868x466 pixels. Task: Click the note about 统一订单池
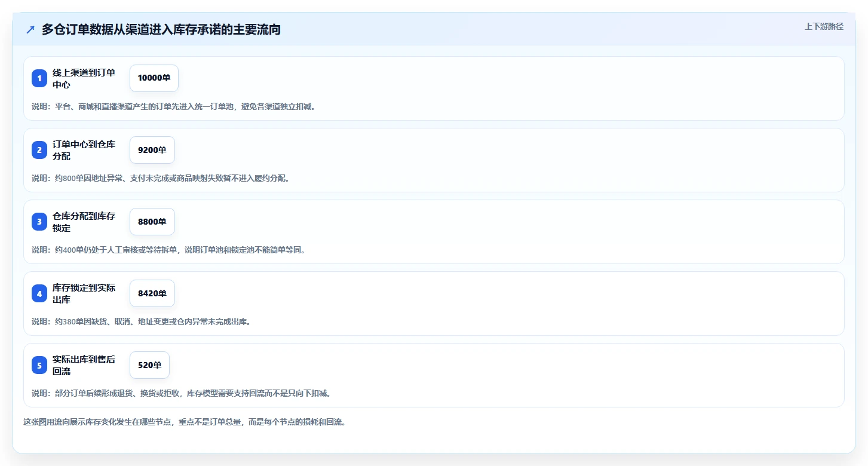(173, 106)
